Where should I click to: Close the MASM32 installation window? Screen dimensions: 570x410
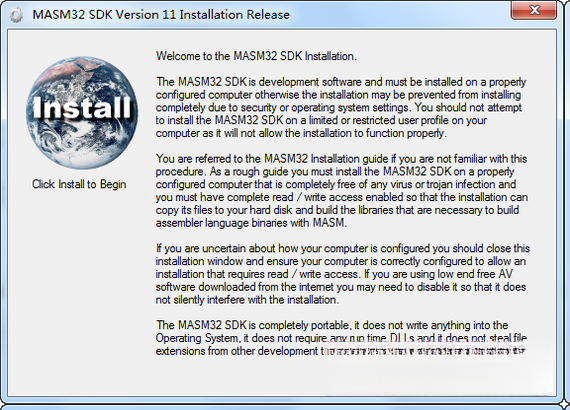(533, 10)
